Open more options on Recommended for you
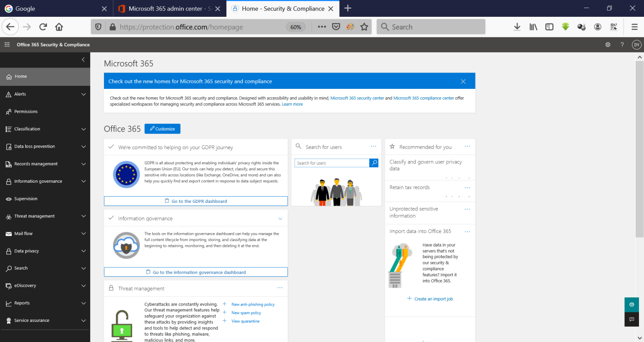Viewport: 644px width, 342px height. [x=467, y=146]
